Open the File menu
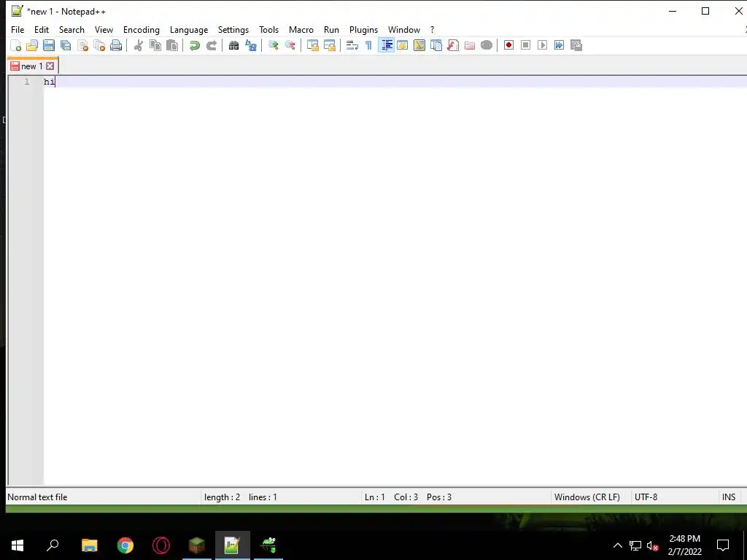The width and height of the screenshot is (747, 560). [18, 29]
